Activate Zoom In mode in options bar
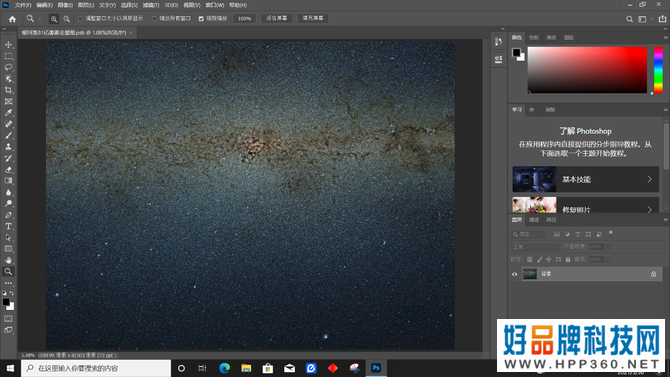670x377 pixels. click(x=54, y=19)
